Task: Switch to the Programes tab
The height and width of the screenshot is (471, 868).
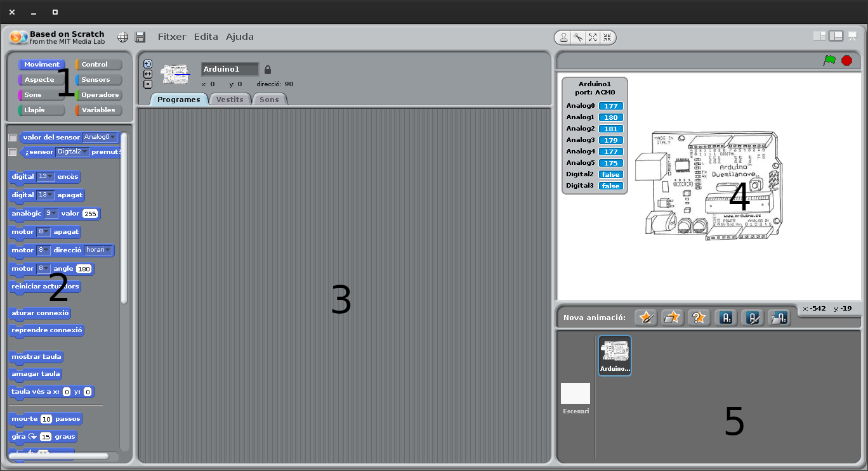Action: 179,100
